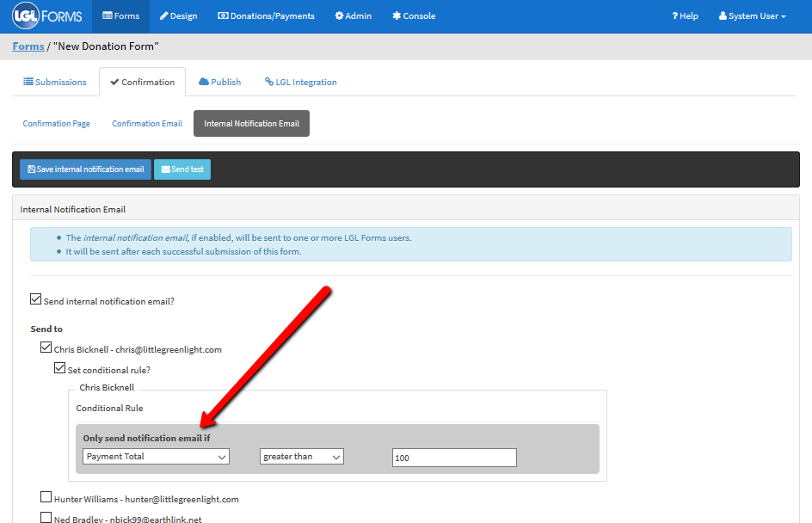
Task: Click the Admin gear icon
Action: [338, 15]
